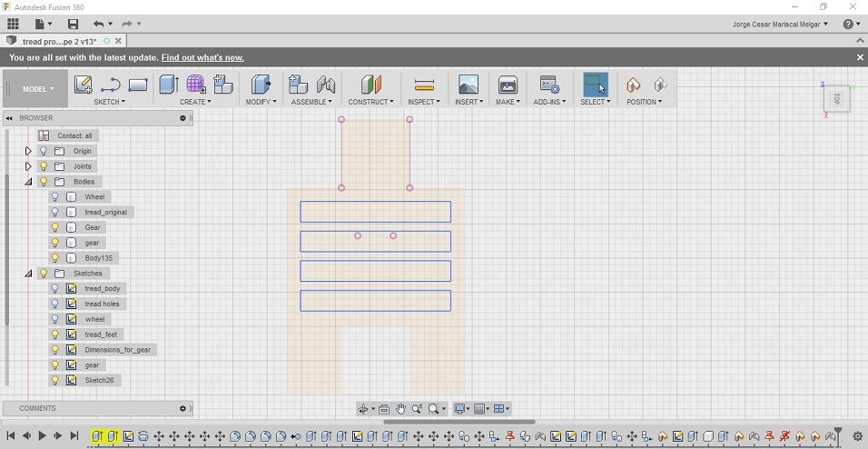
Task: Toggle visibility of tread_original body
Action: [54, 213]
